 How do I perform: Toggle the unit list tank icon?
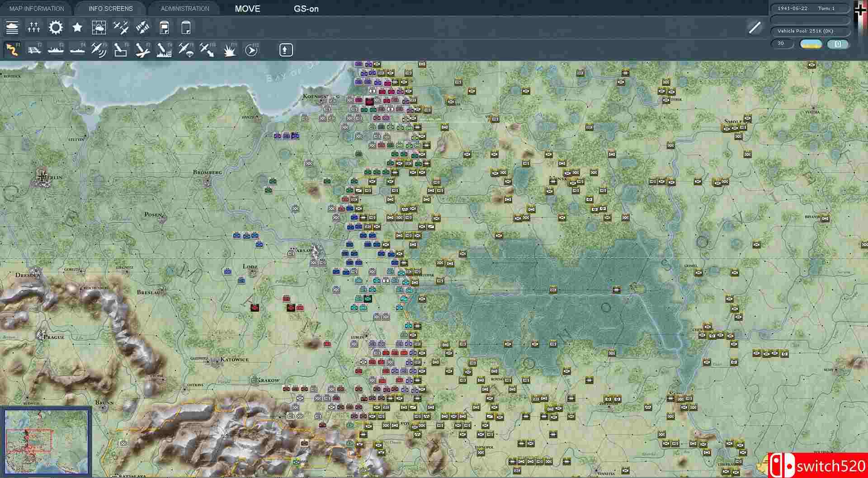pyautogui.click(x=12, y=28)
